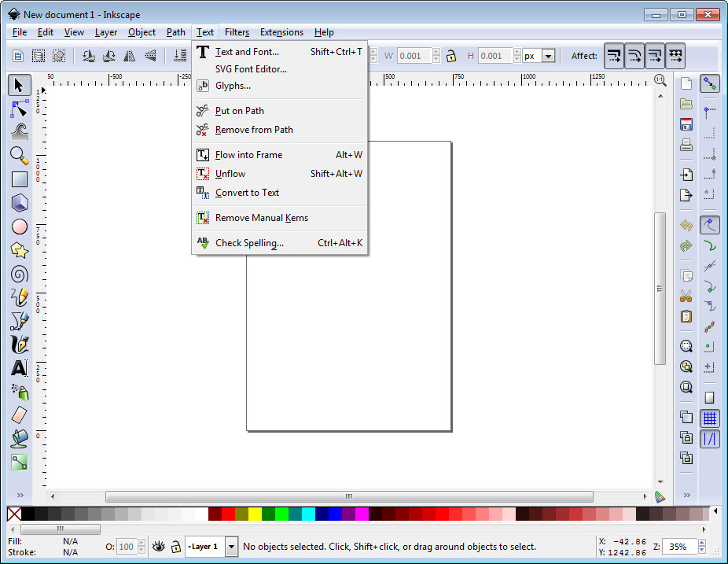This screenshot has height=564, width=728.
Task: Select the Ellipse circle tool
Action: [x=19, y=227]
